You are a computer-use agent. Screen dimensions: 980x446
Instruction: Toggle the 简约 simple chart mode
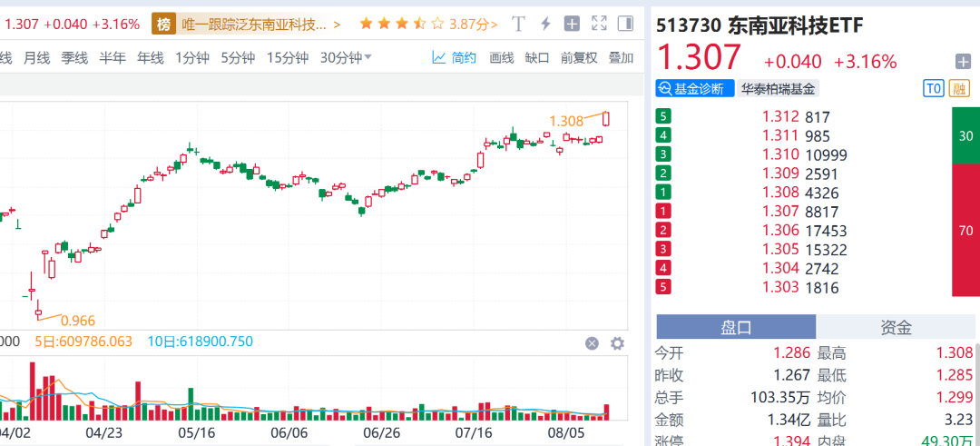point(455,58)
